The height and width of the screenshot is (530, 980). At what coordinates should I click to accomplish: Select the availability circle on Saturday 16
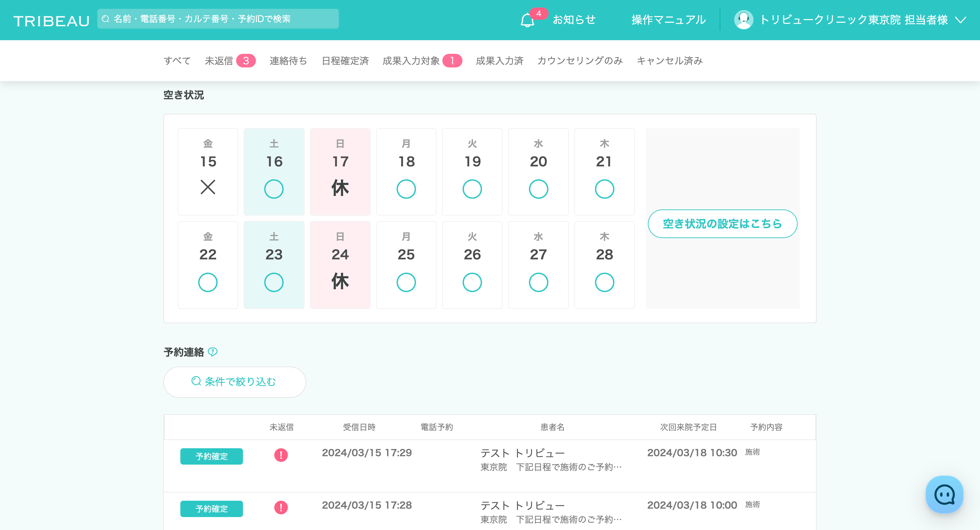click(274, 189)
